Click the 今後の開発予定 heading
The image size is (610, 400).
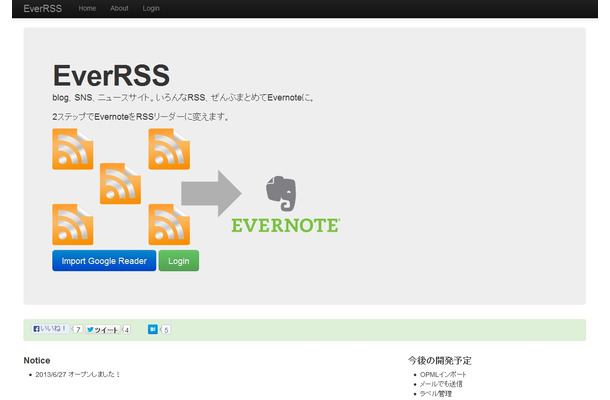coord(440,360)
